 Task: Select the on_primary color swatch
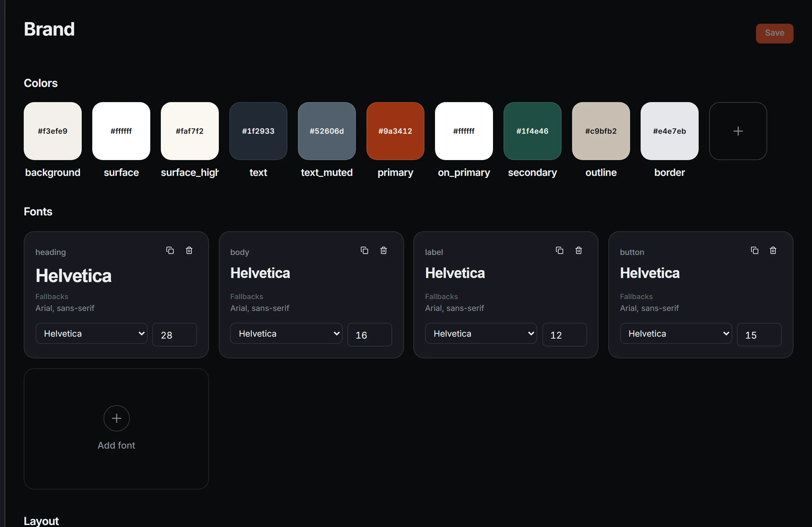coord(464,131)
